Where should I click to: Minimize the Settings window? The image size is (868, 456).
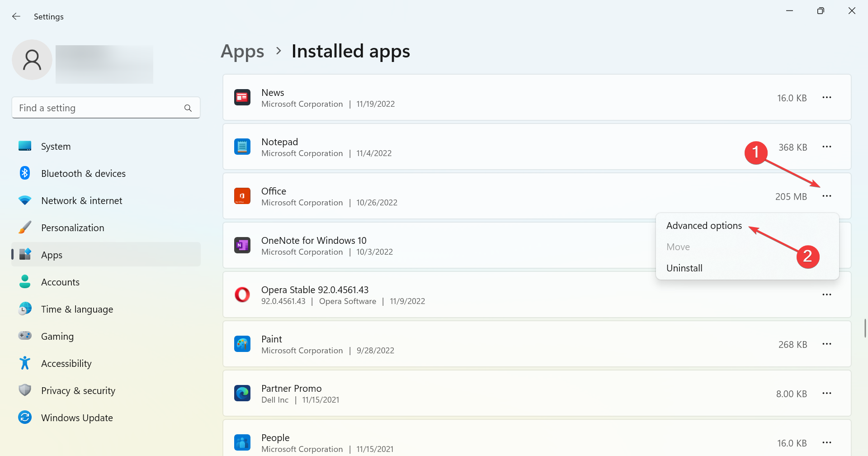(790, 10)
